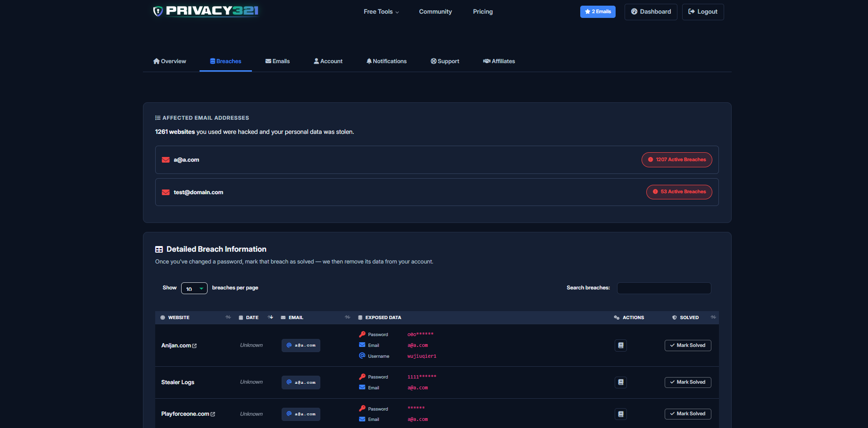
Task: Click the a@a.com email chip in Stealer Logs row
Action: click(x=301, y=382)
